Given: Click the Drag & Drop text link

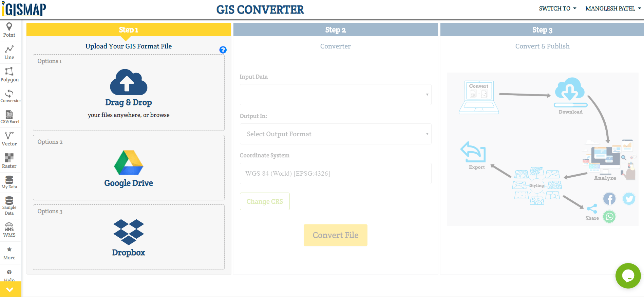Looking at the screenshot, I should [x=129, y=102].
